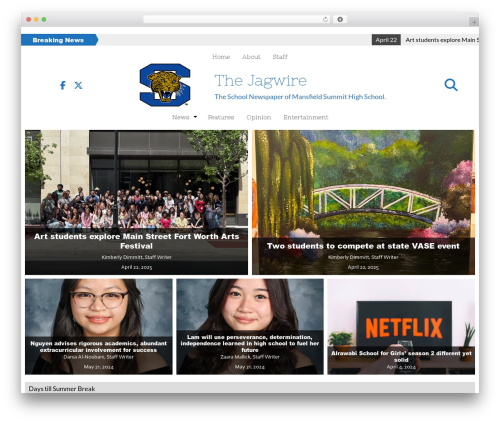Click the magnifying glass search icon
Image resolution: width=500 pixels, height=423 pixels.
point(451,85)
